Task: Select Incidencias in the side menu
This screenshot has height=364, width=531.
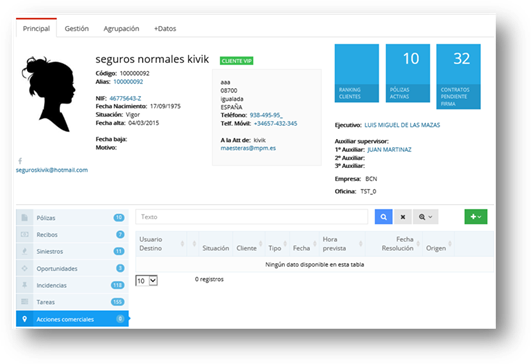Action: pyautogui.click(x=72, y=285)
